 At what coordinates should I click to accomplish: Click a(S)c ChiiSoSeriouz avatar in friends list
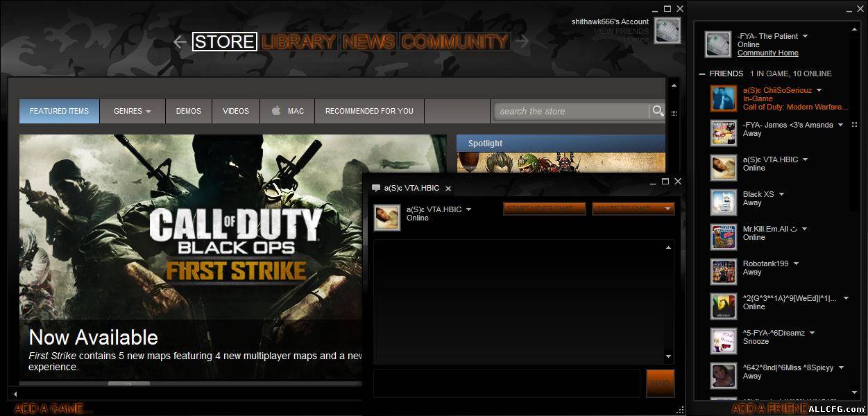724,98
